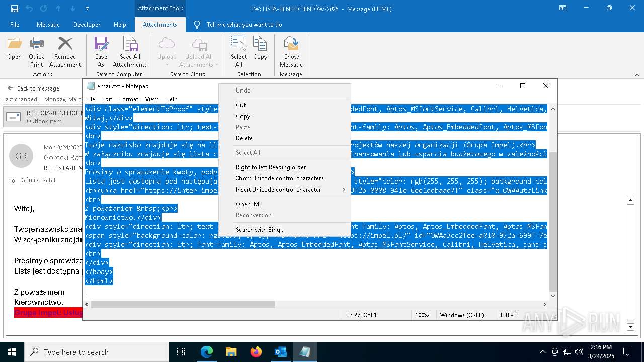Open the Help ribbon tab

click(120, 25)
